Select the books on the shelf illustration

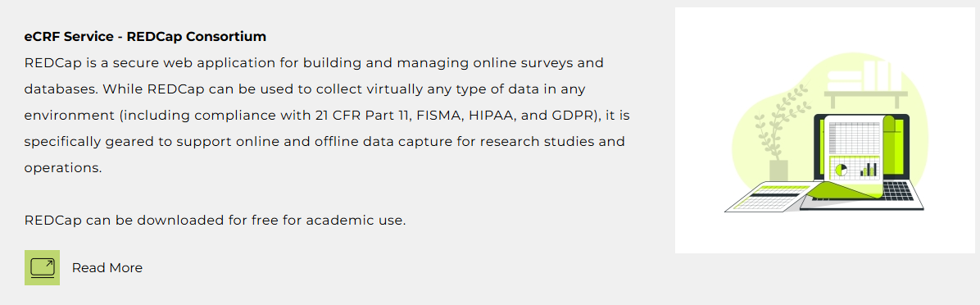(864, 75)
